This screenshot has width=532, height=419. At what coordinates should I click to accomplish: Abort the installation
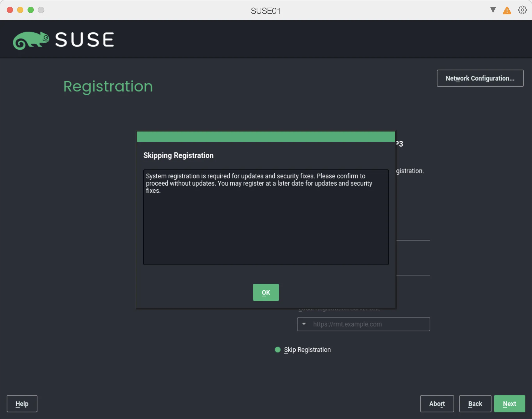(437, 403)
